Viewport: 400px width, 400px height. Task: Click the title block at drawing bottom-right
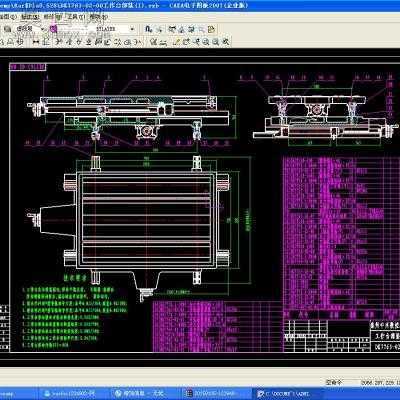coord(342,335)
